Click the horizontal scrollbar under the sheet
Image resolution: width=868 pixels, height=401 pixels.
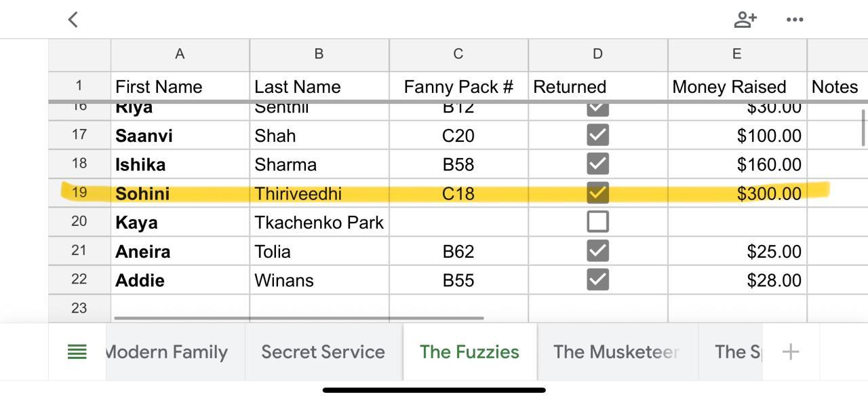click(298, 318)
